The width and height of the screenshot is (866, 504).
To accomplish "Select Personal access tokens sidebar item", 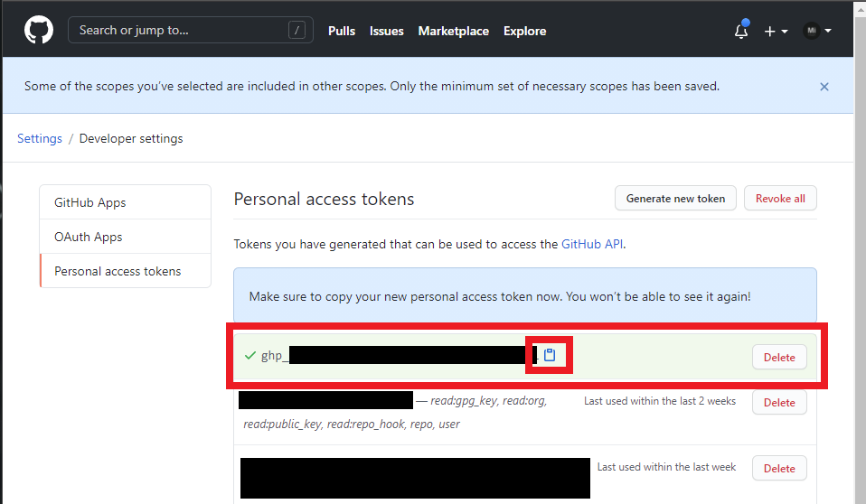I will pyautogui.click(x=118, y=271).
